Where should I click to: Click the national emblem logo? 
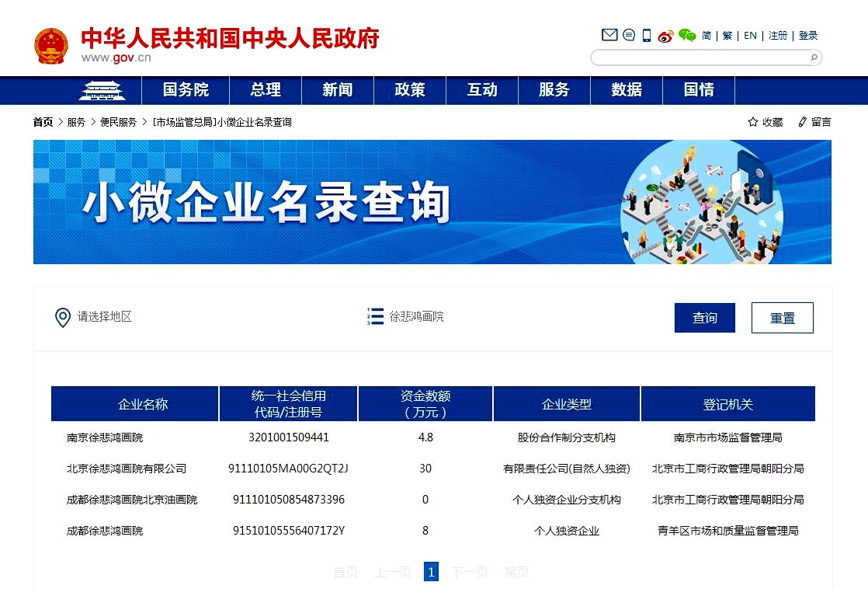coord(51,45)
